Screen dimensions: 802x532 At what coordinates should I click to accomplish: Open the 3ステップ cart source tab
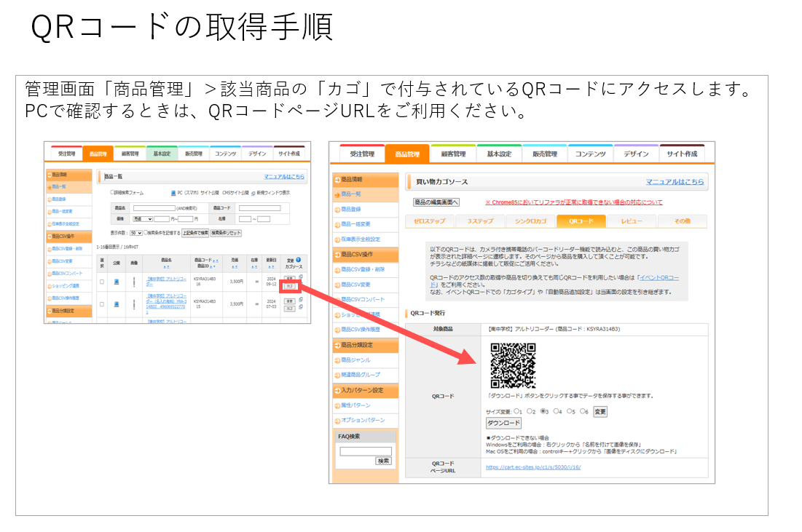tap(480, 221)
